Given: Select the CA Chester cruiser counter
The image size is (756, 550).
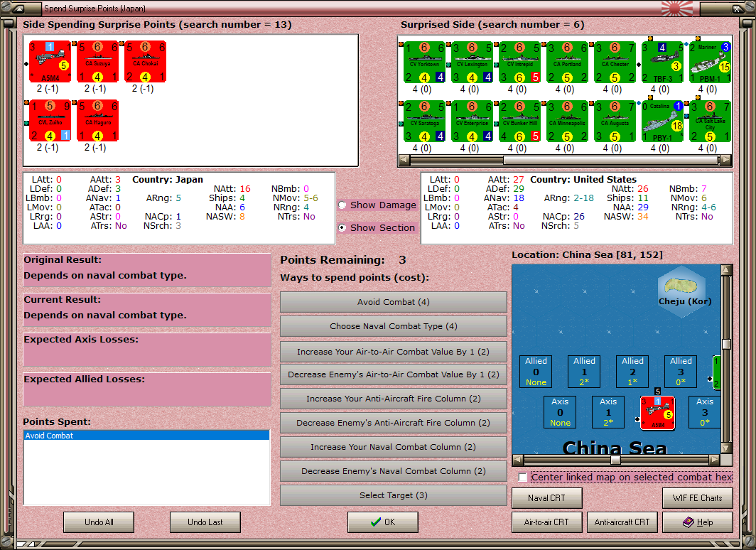Looking at the screenshot, I should pos(615,63).
